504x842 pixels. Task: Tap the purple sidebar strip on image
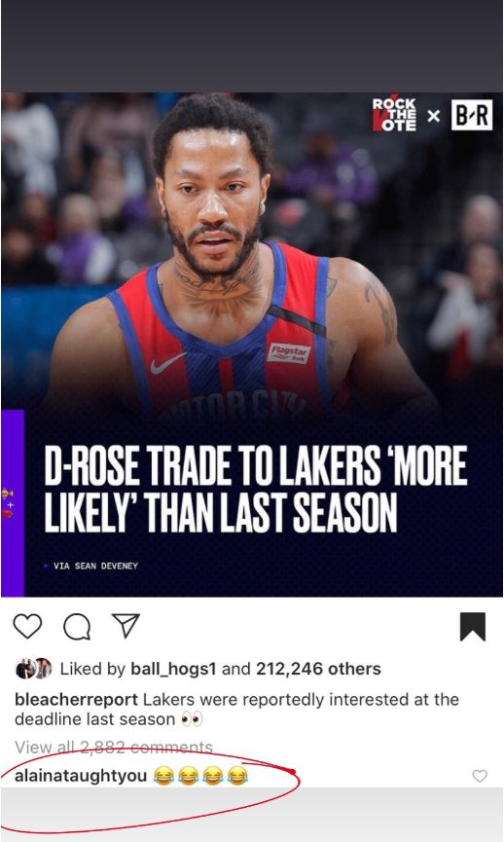click(x=13, y=503)
